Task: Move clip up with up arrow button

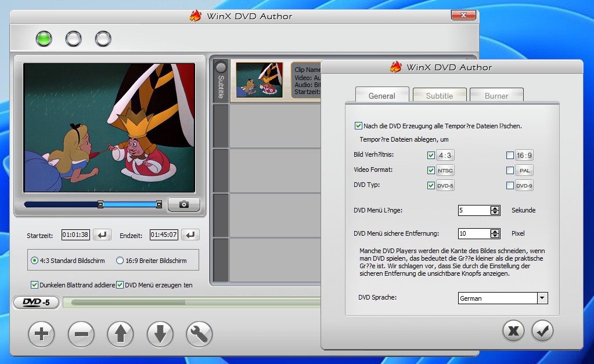Action: (120, 334)
